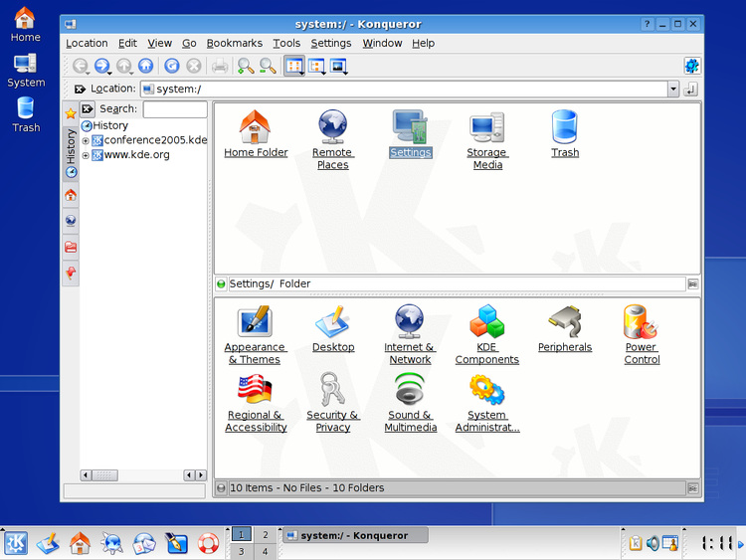Click the sidebar horizontal scrollbar thumb
Screen dimensions: 746x560
pos(105,474)
